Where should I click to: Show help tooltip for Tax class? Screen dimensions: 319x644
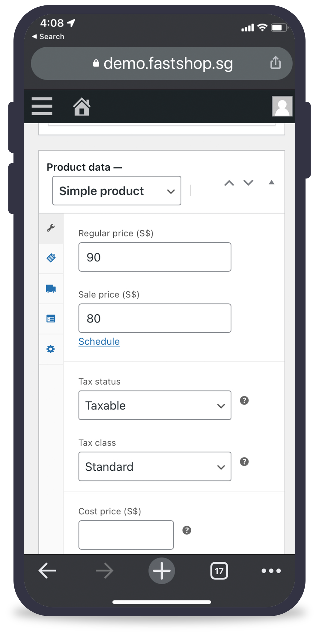[244, 462]
